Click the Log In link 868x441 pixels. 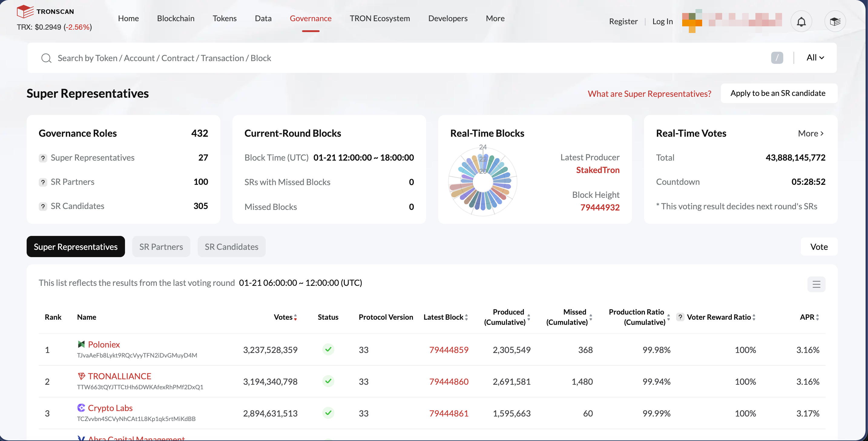pos(663,21)
